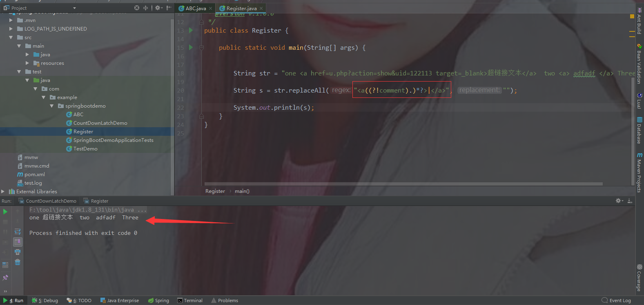The height and width of the screenshot is (305, 644).
Task: Expand the .mvn folder
Action: (x=11, y=20)
